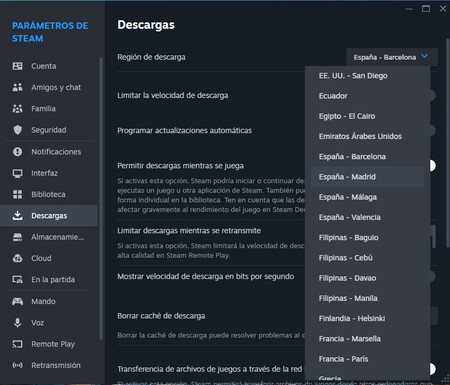
Task: Click the Biblioteca grid icon
Action: (17, 194)
